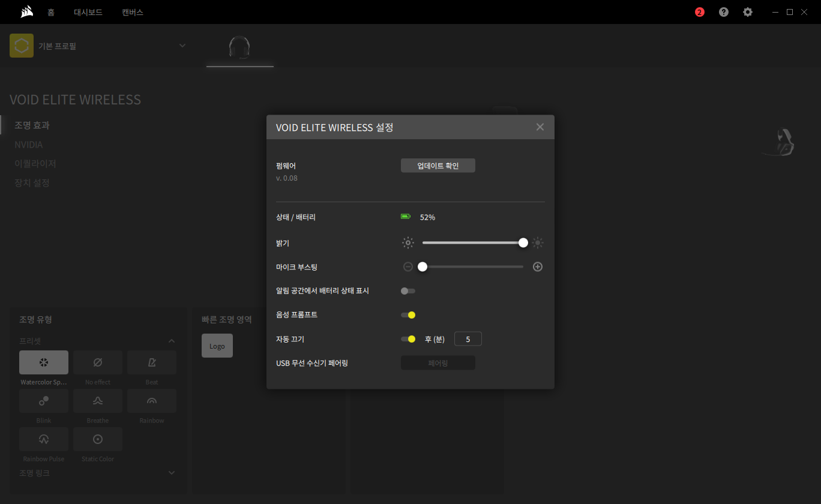The height and width of the screenshot is (504, 821).
Task: Click the mic boost slider handle
Action: tap(423, 267)
